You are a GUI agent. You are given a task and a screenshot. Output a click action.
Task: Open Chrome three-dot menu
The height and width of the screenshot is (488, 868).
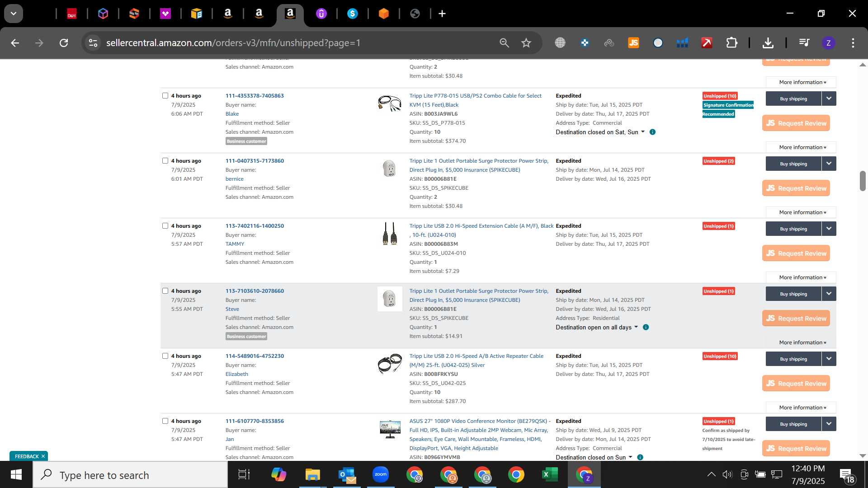[x=853, y=43]
